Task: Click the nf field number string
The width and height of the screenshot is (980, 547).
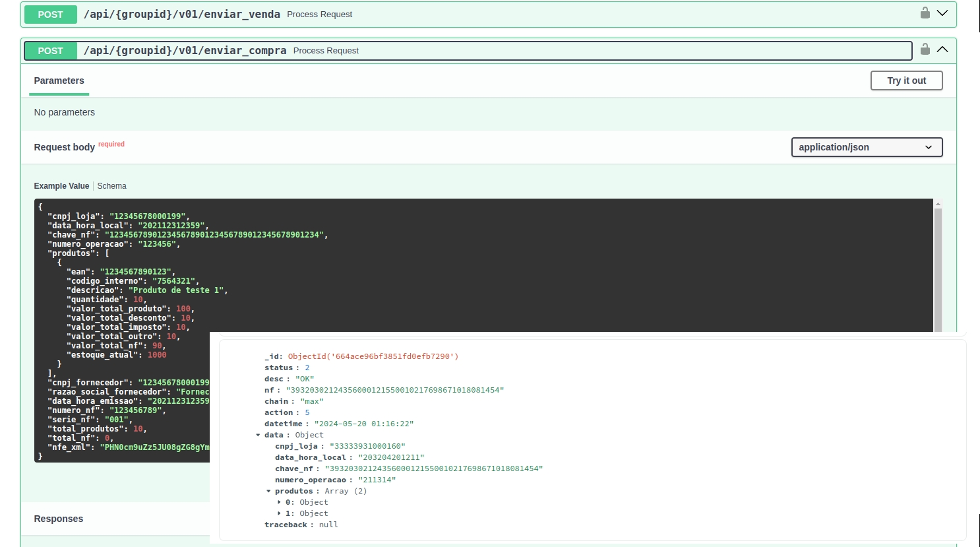Action: [394, 390]
